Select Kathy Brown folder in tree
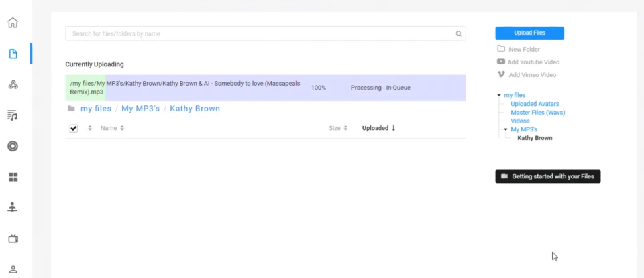This screenshot has width=644, height=278. point(535,138)
